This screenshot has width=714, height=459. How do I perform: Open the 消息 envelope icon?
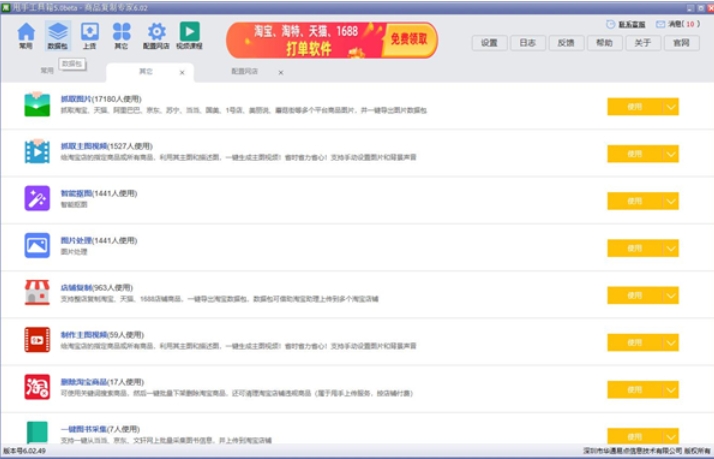(x=660, y=24)
